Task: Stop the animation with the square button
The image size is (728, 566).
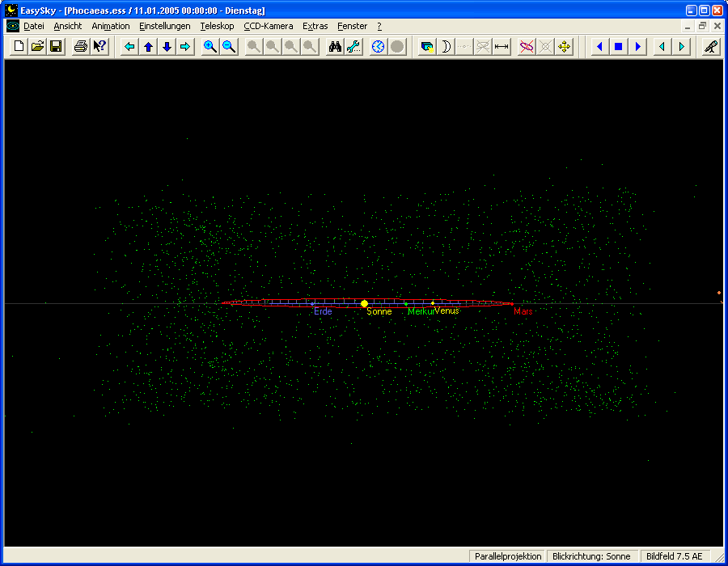Action: [619, 47]
